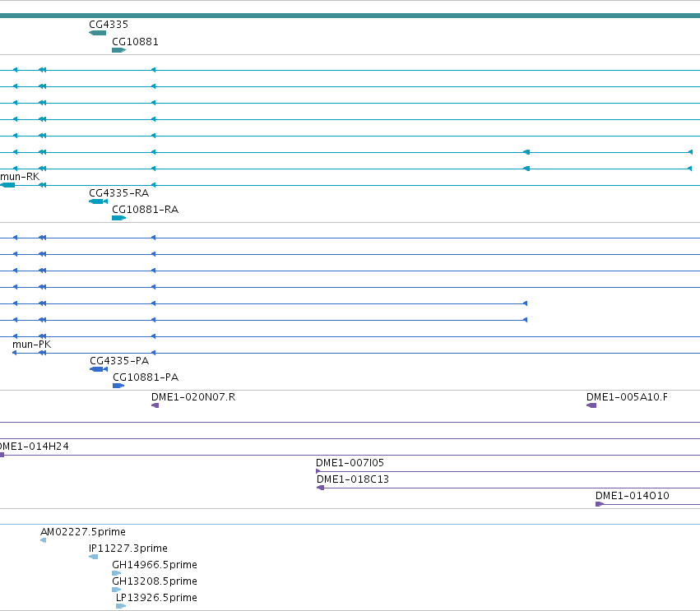Select the LP13926.5prime EST glyph
The image size is (700, 611).
pyautogui.click(x=121, y=606)
